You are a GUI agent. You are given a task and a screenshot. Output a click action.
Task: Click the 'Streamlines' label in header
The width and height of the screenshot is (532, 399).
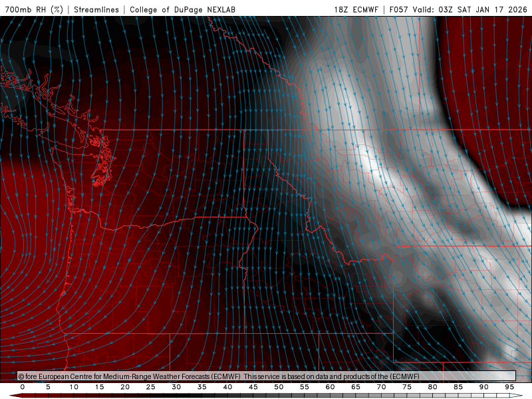(x=96, y=9)
